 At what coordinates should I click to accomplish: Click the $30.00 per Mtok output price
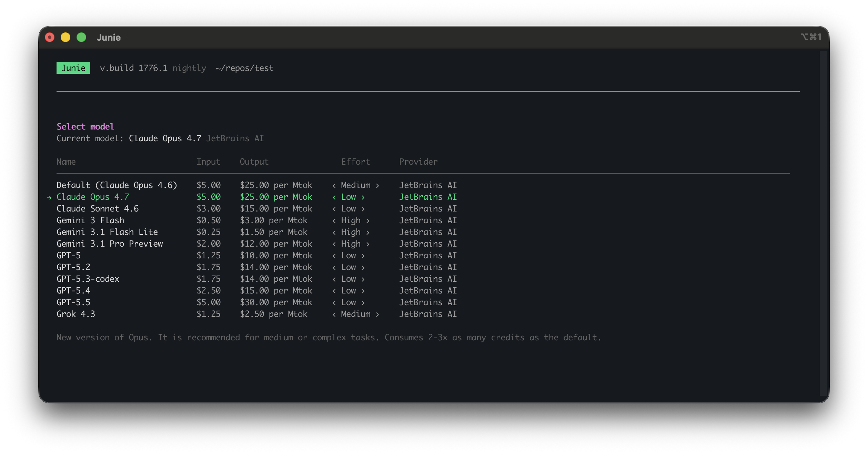(276, 302)
